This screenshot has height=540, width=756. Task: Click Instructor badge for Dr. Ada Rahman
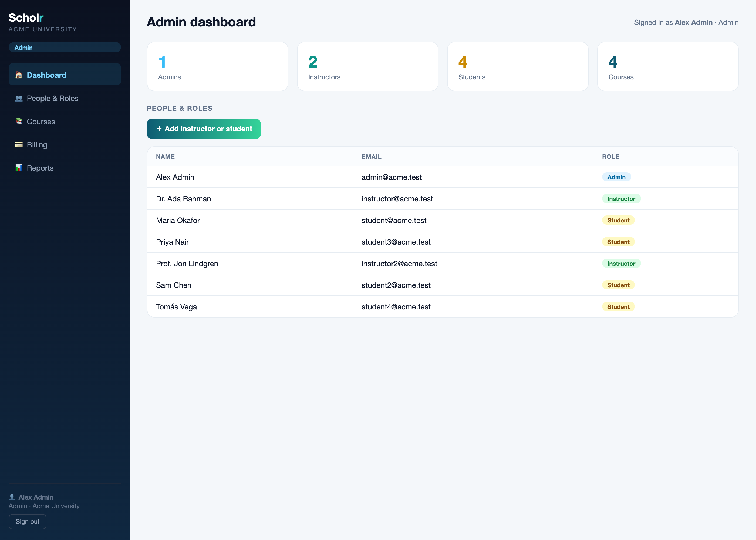tap(621, 199)
